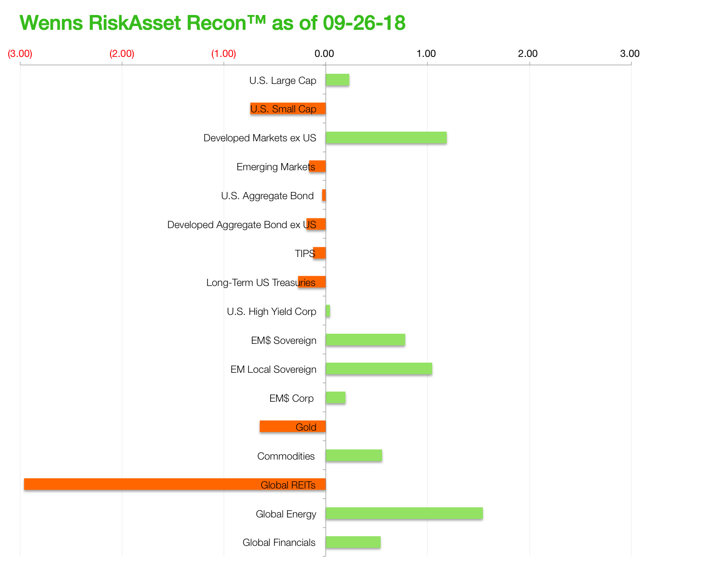Select the Global Financials bar

353,542
